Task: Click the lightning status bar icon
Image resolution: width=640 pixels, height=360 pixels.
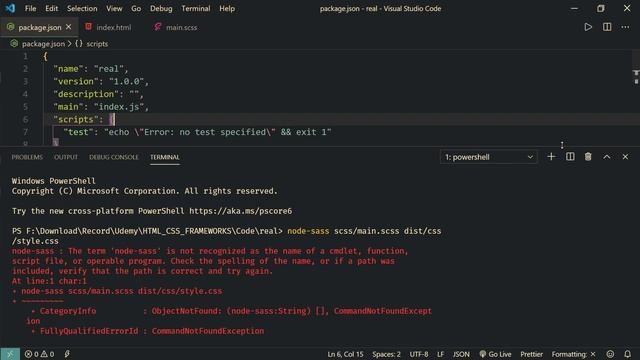Action: point(67,354)
